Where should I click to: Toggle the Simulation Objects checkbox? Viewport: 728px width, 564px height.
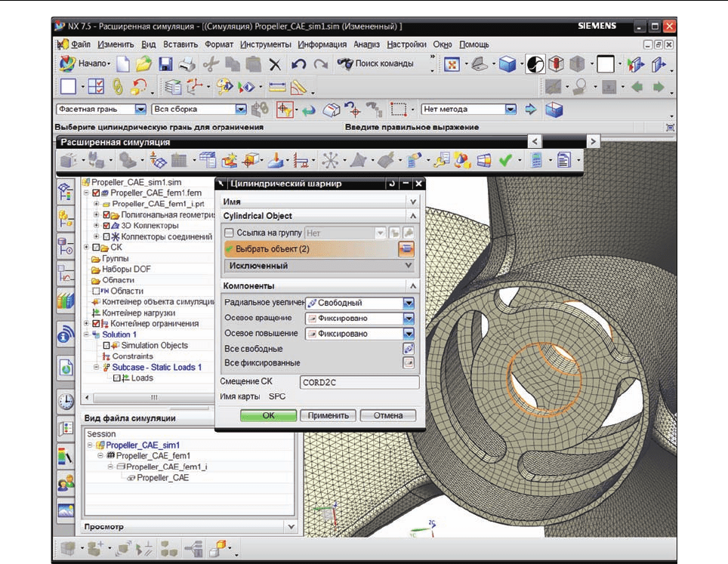click(106, 345)
